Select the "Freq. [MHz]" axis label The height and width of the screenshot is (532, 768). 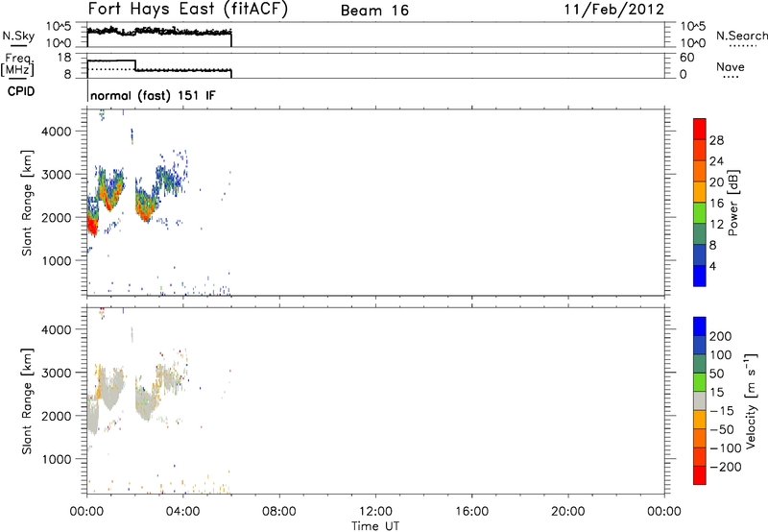pyautogui.click(x=17, y=64)
